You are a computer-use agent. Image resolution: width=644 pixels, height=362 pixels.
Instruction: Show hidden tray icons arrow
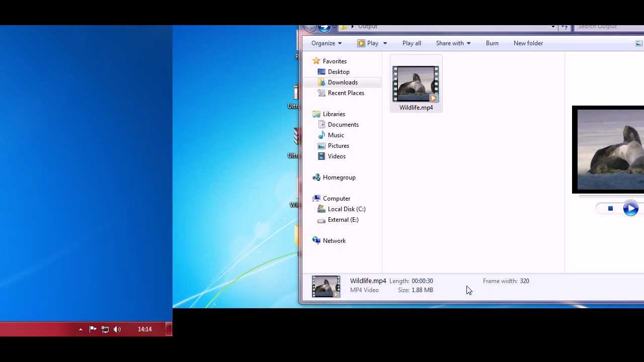80,329
